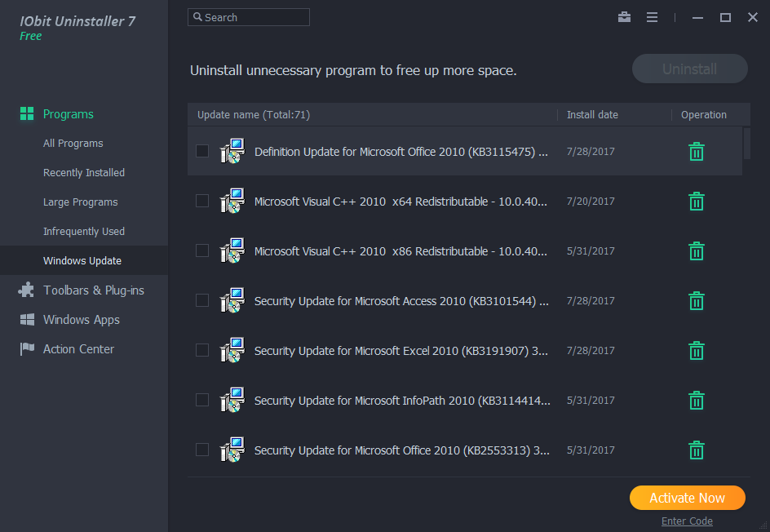The width and height of the screenshot is (770, 532).
Task: Click into the Search field
Action: 254,17
